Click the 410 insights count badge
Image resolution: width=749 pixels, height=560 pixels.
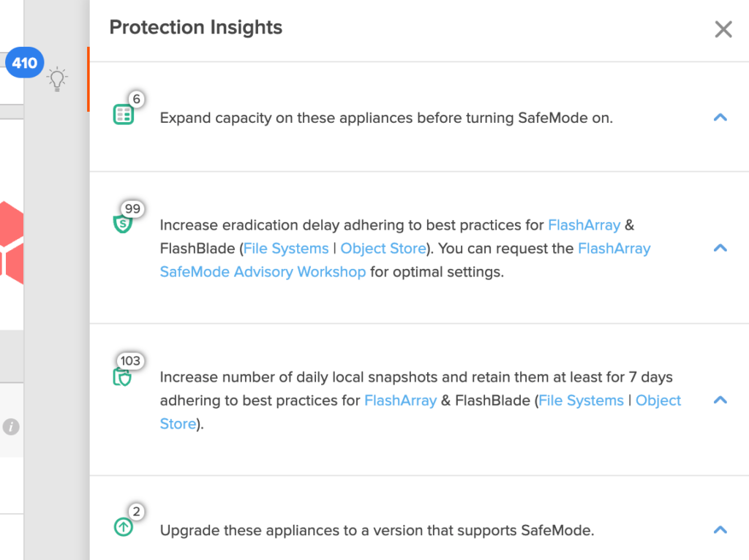click(24, 63)
